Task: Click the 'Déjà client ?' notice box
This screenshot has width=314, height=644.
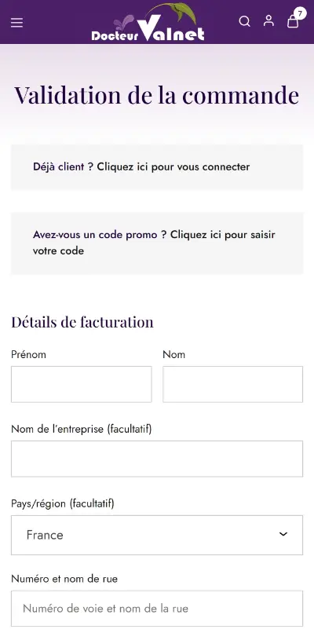Action: [157, 167]
